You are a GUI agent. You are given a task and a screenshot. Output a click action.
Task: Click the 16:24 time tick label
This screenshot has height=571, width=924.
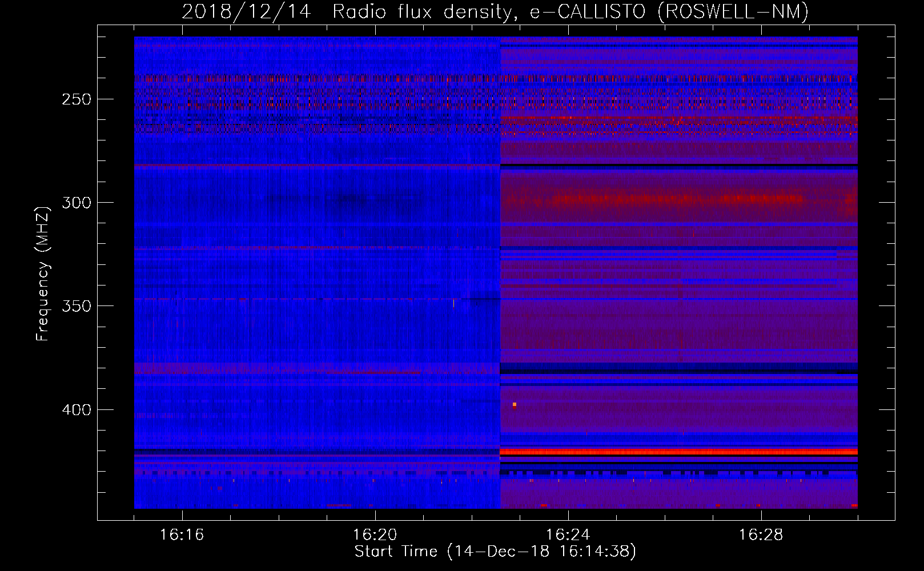[x=568, y=535]
